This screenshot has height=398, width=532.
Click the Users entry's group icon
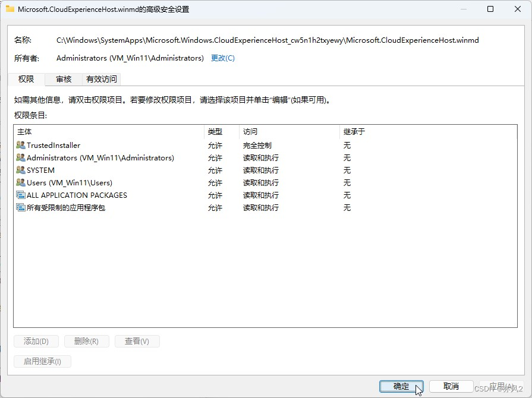21,183
